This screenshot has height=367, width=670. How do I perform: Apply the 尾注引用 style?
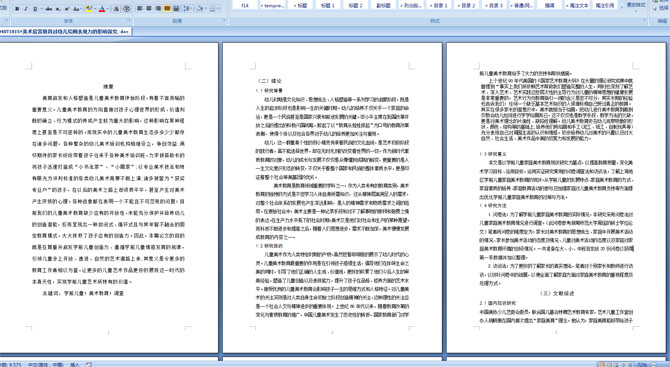[x=605, y=6]
